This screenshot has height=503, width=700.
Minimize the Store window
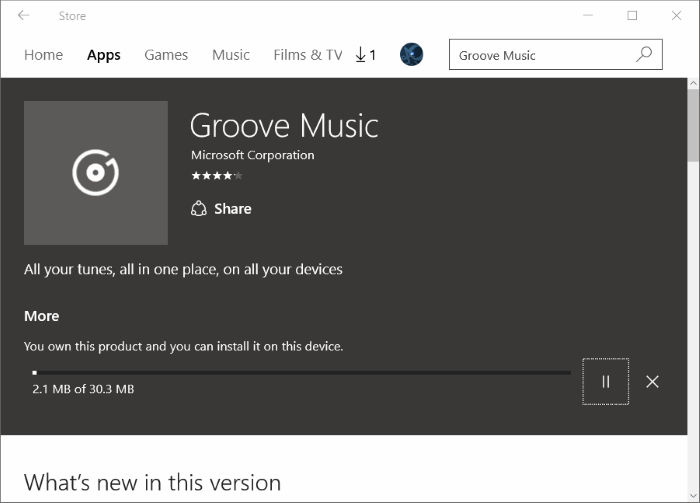pyautogui.click(x=588, y=16)
